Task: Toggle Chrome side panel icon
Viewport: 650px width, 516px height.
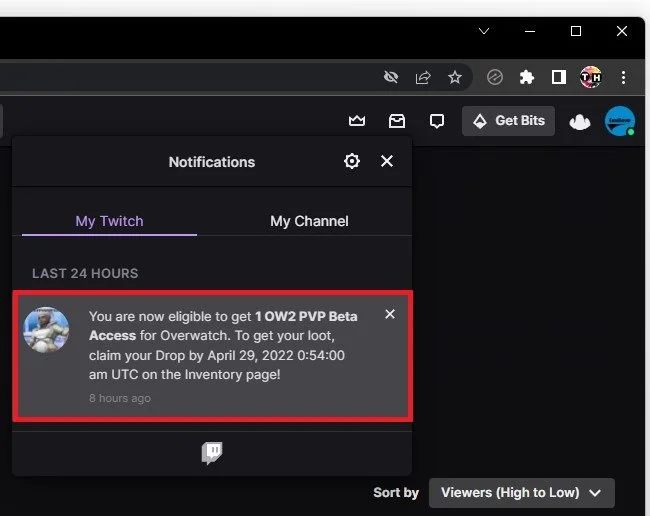Action: pyautogui.click(x=558, y=77)
